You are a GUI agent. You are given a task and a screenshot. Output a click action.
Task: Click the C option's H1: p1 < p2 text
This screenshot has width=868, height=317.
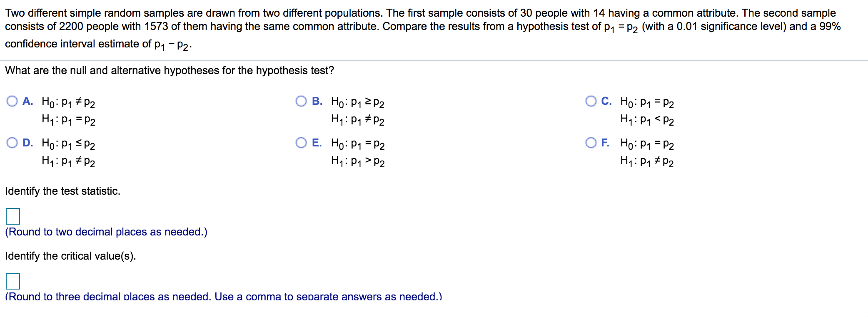(647, 120)
